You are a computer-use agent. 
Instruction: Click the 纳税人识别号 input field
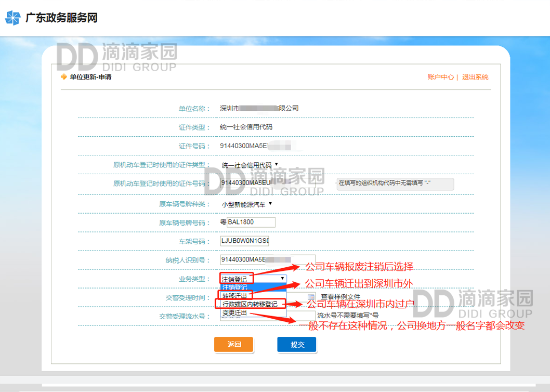pyautogui.click(x=268, y=260)
